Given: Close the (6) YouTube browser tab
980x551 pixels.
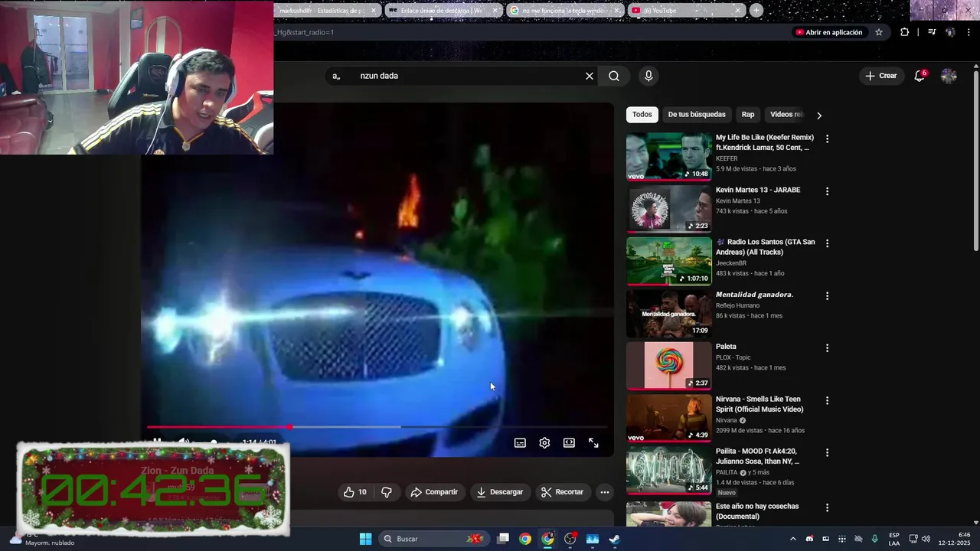Looking at the screenshot, I should point(738,11).
